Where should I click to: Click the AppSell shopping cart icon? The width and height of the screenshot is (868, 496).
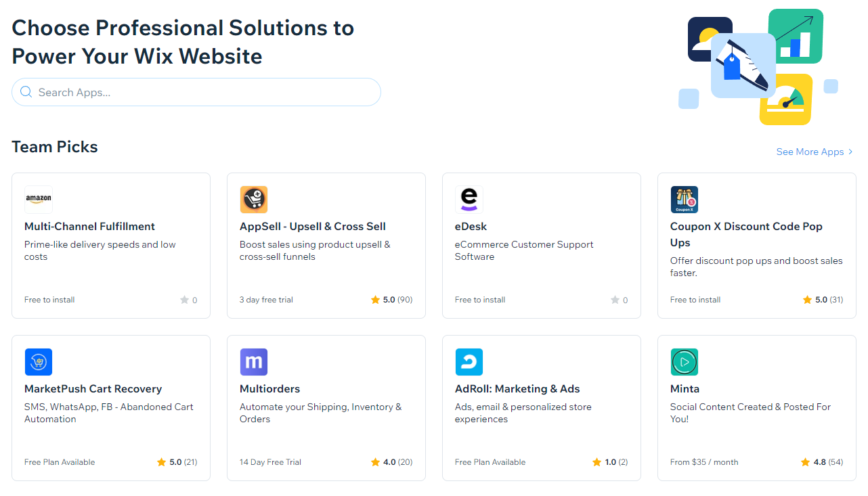[x=254, y=200]
